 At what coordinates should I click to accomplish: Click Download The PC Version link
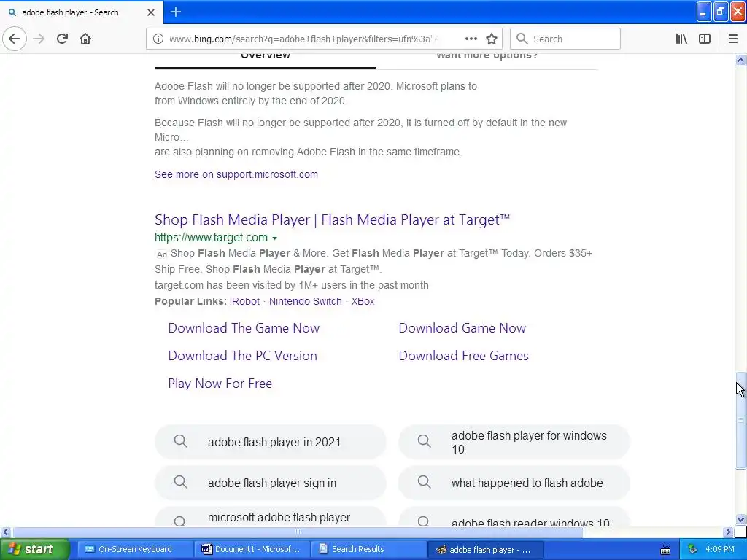pos(242,356)
